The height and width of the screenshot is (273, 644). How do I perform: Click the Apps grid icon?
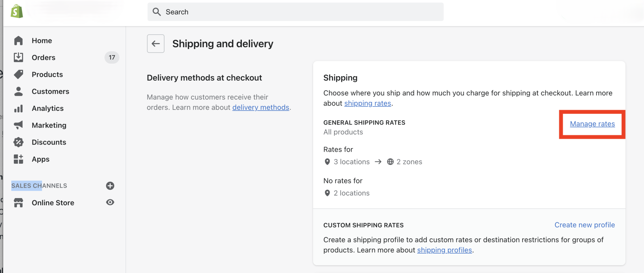pos(19,159)
